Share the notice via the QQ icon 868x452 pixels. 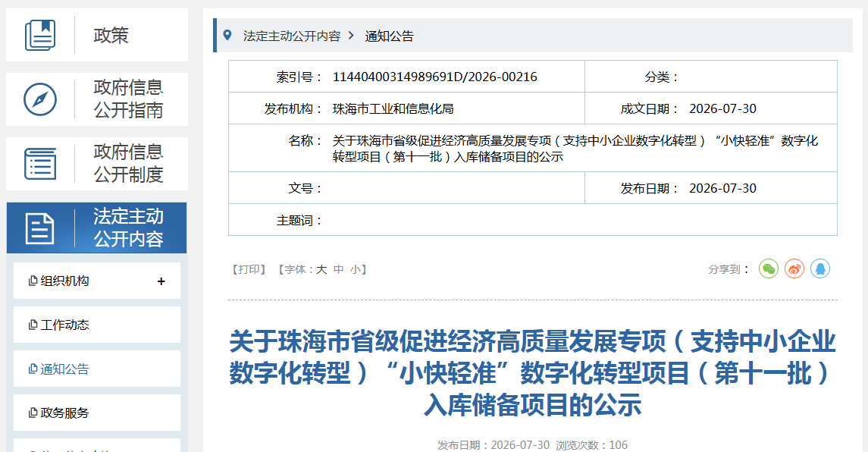pyautogui.click(x=820, y=268)
